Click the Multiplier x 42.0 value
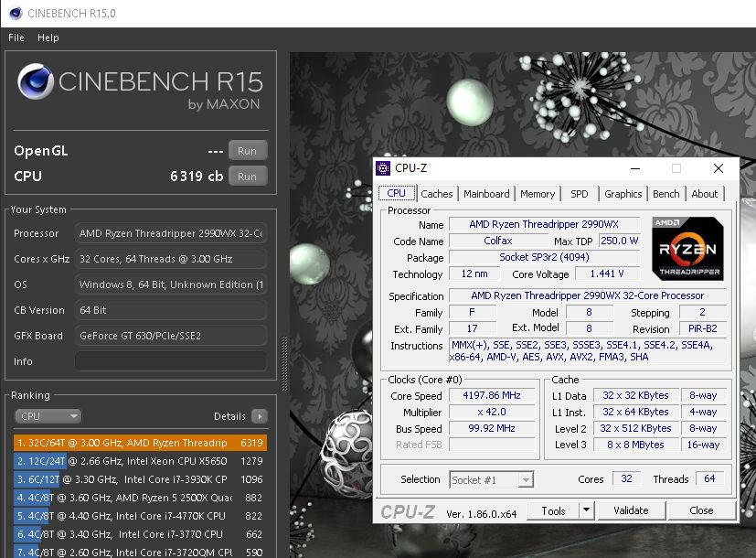The height and width of the screenshot is (558, 756). coord(492,412)
